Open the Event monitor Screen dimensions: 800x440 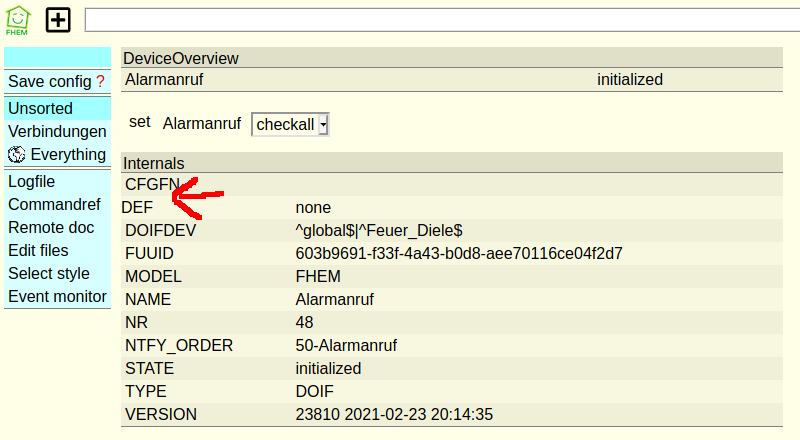[57, 296]
